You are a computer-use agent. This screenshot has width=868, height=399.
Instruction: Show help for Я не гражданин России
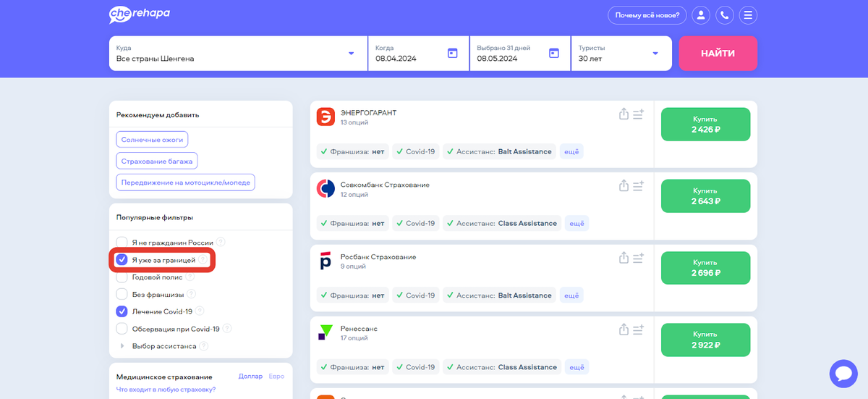(221, 242)
